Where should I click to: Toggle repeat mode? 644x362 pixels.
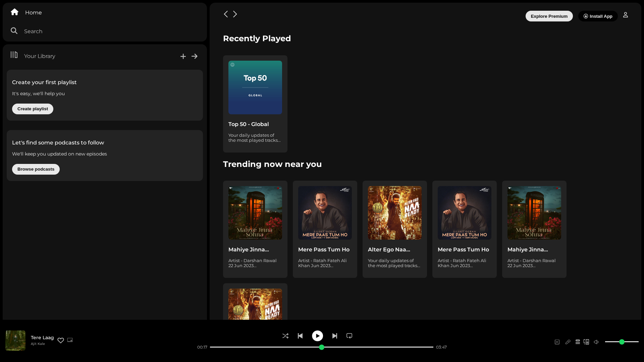coord(350,336)
